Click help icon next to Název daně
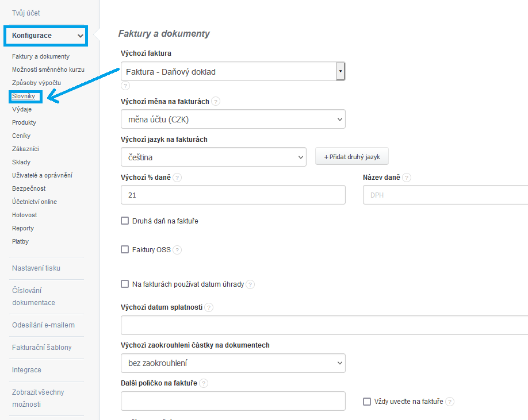 pyautogui.click(x=407, y=178)
